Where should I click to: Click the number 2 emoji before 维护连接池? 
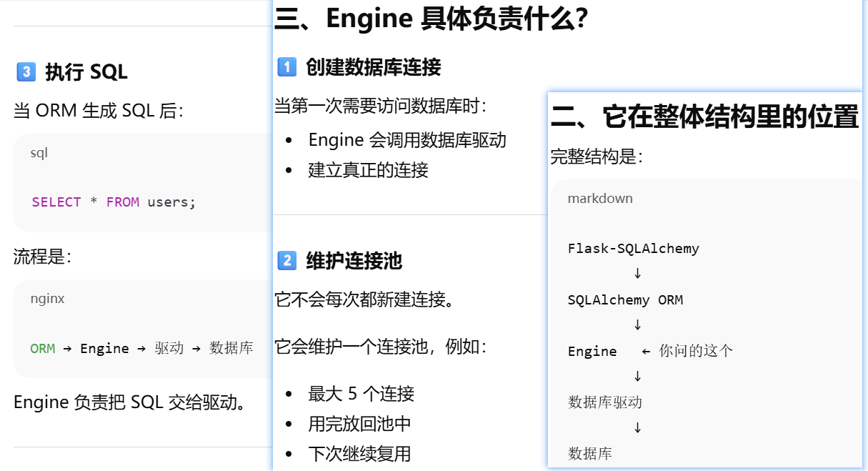pyautogui.click(x=286, y=260)
